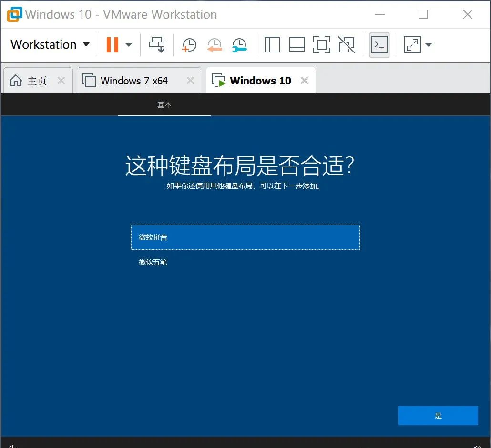Open the snapshot manager
Viewport: 491px width, 448px height.
coord(239,44)
